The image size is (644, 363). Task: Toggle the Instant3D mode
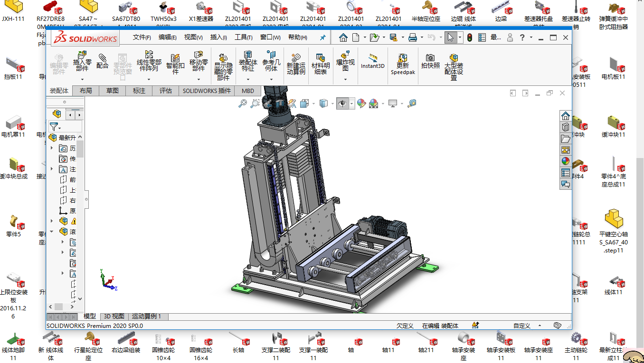(x=372, y=61)
